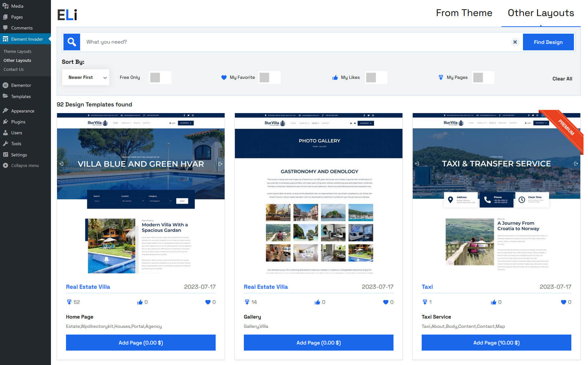Click the pages pin icon showing 52
The image size is (588, 365).
click(69, 302)
